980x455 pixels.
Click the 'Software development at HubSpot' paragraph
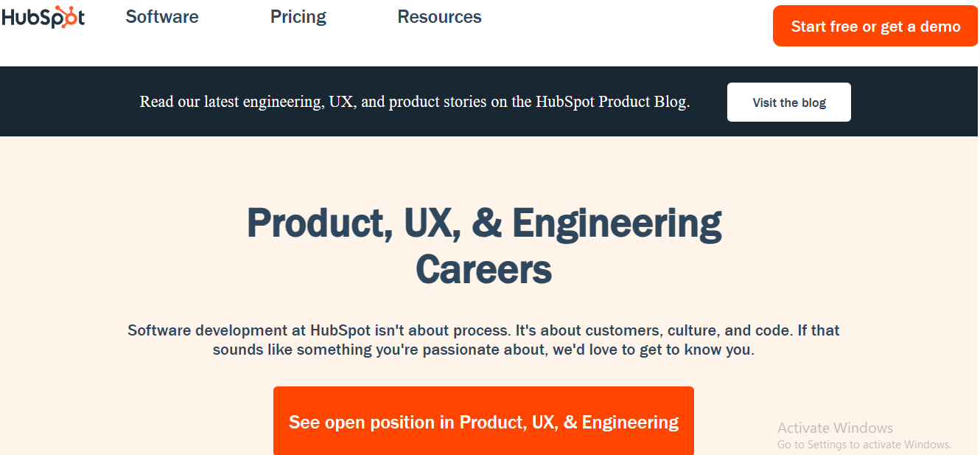pyautogui.click(x=484, y=339)
